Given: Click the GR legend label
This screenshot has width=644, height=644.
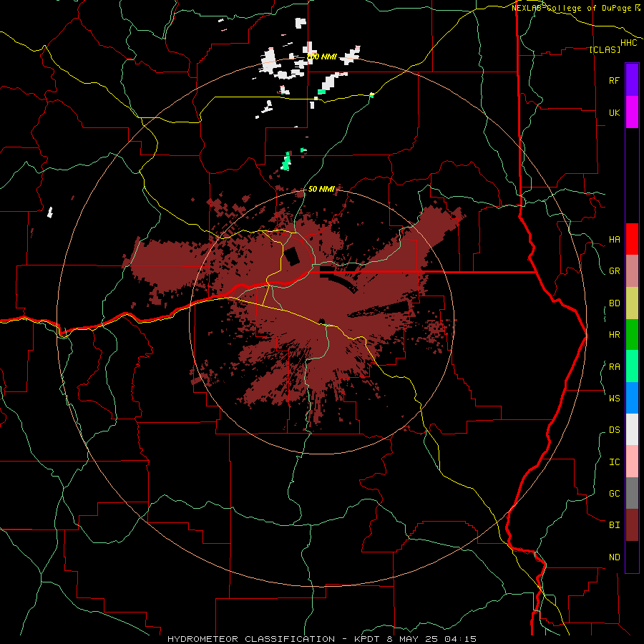Looking at the screenshot, I should [614, 271].
